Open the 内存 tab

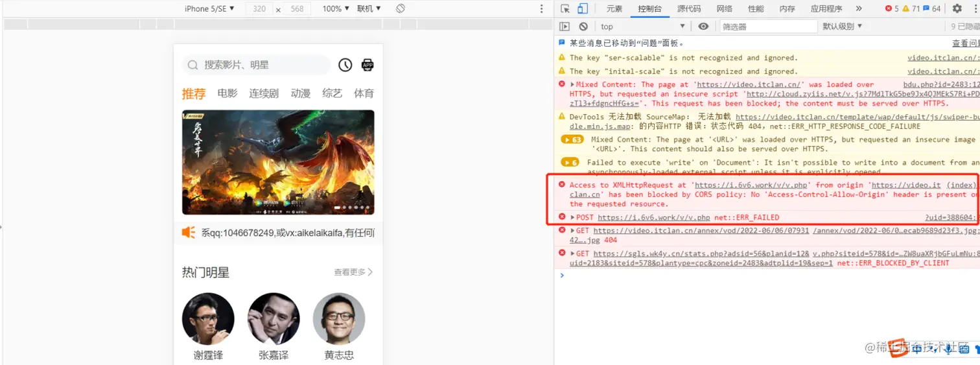[787, 8]
